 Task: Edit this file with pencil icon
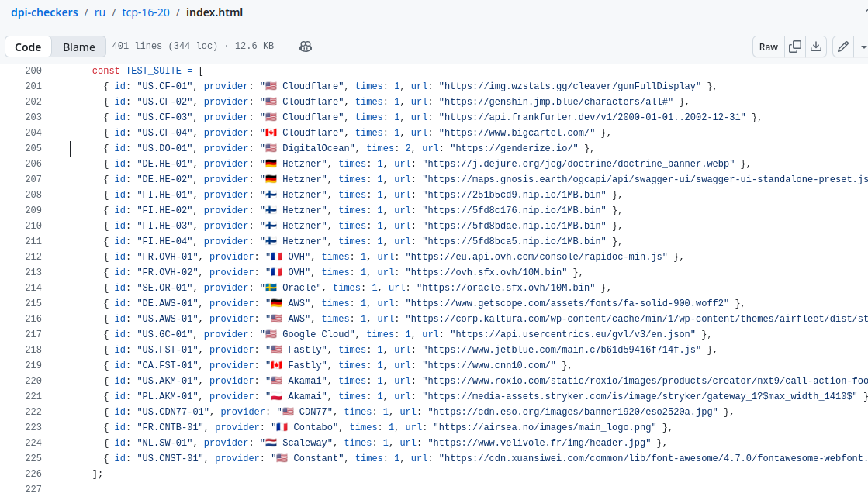click(x=842, y=47)
